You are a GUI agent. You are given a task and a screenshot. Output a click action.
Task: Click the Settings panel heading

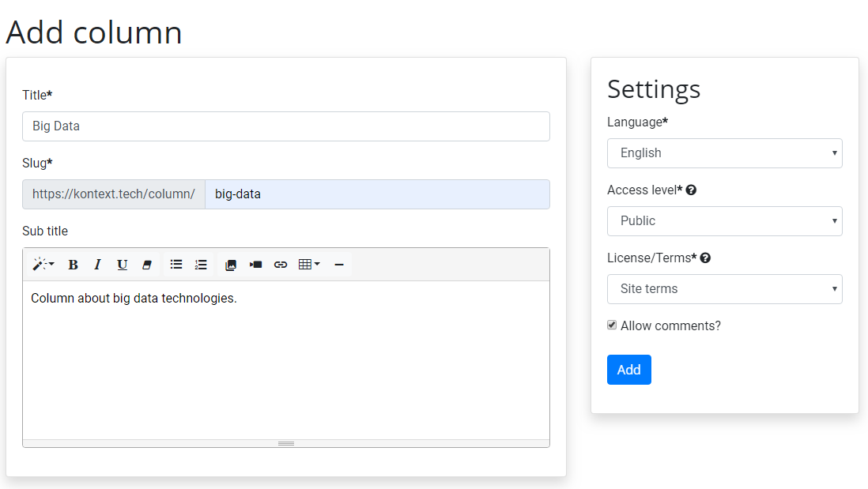pos(654,89)
